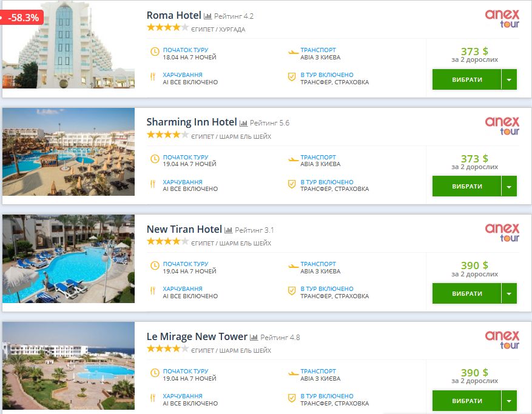Expand dropdown arrow for New Tiran Hotel selection
This screenshot has height=414, width=532.
click(x=509, y=293)
